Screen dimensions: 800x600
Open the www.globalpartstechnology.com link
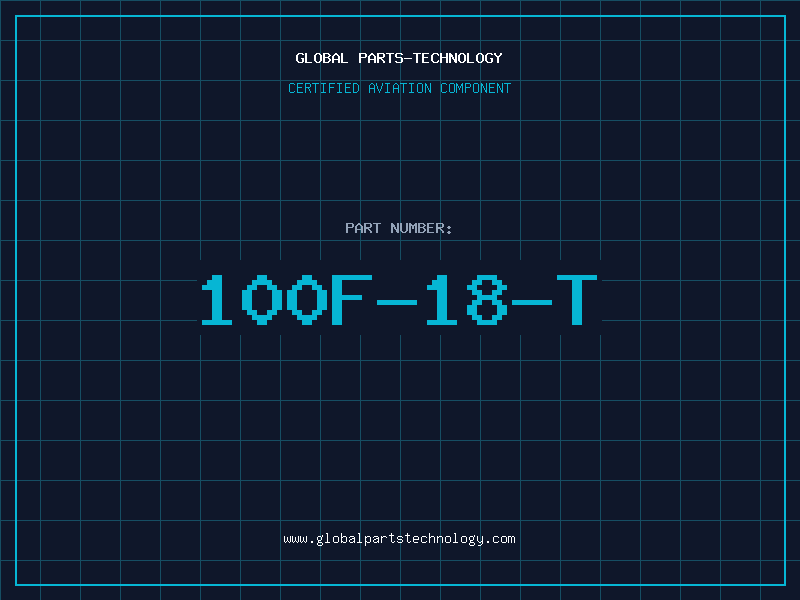pyautogui.click(x=399, y=539)
